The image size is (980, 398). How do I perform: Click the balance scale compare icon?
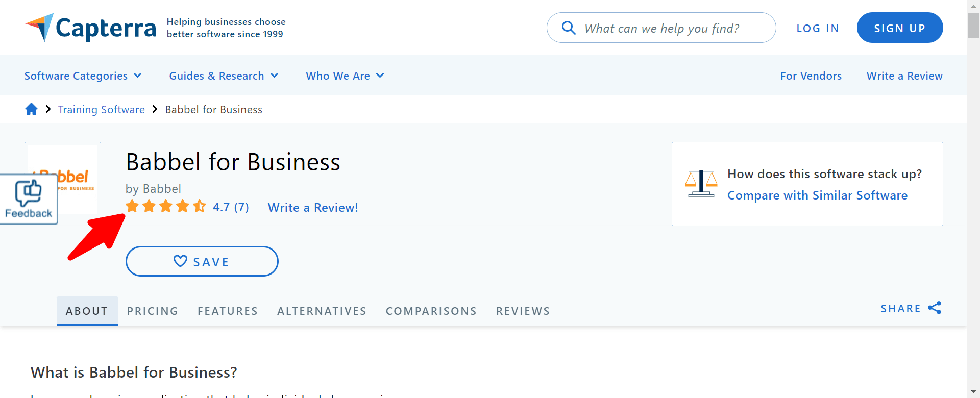pos(701,184)
